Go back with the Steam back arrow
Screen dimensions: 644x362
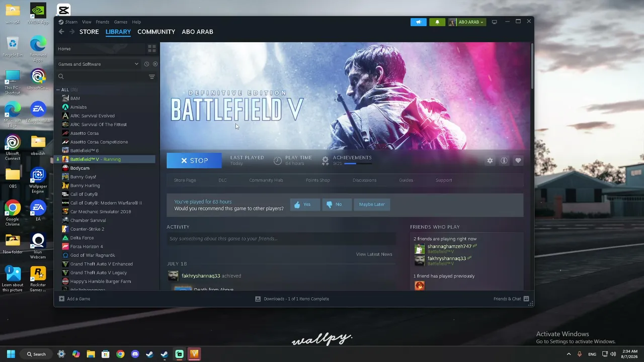(61, 32)
